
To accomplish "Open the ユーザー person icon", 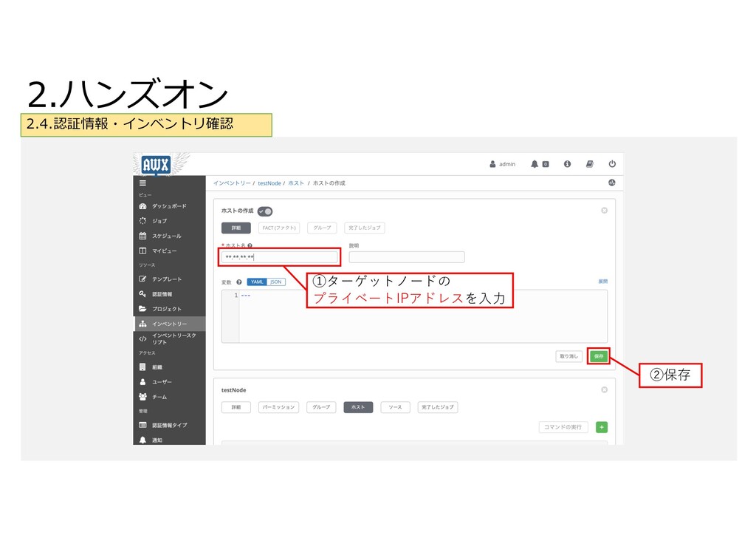I will coord(142,381).
